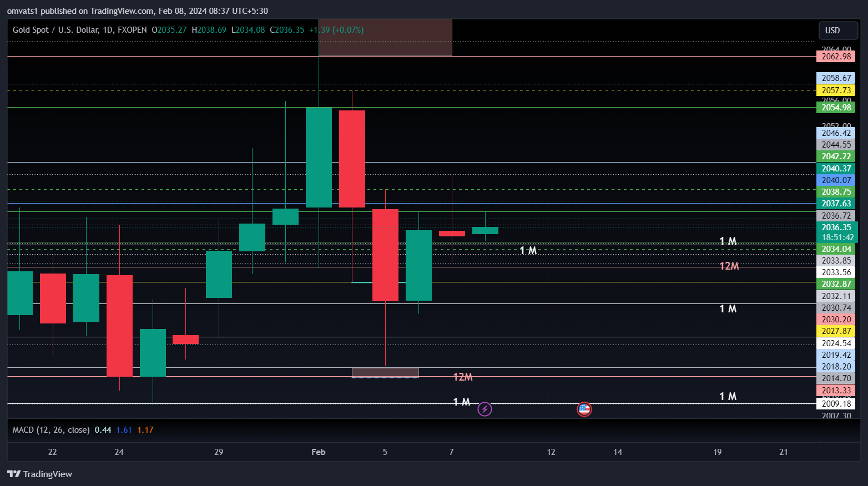Click the 12M label near the shaded box at the 2014.70 line
Viewport: 868px width, 486px height.
[463, 377]
